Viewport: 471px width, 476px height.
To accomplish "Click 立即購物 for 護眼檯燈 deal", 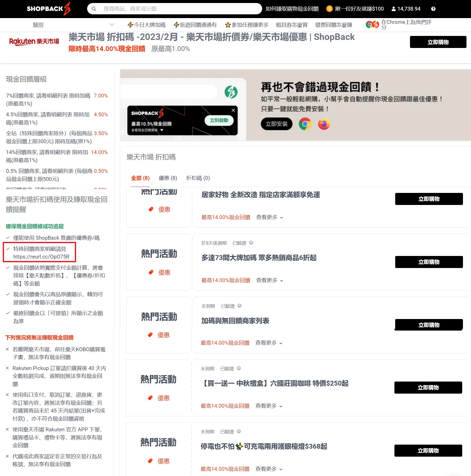I will (x=428, y=451).
